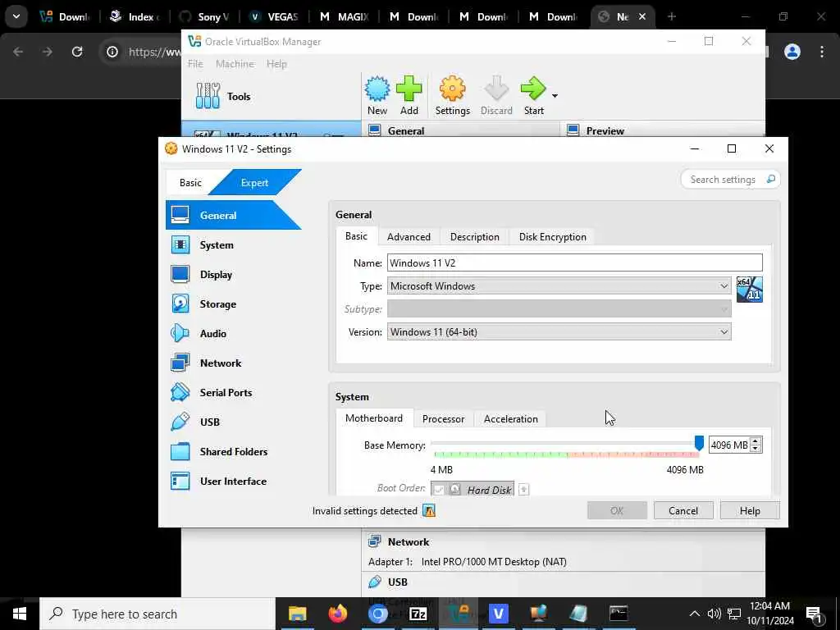Open Firefox from the taskbar

(x=337, y=614)
